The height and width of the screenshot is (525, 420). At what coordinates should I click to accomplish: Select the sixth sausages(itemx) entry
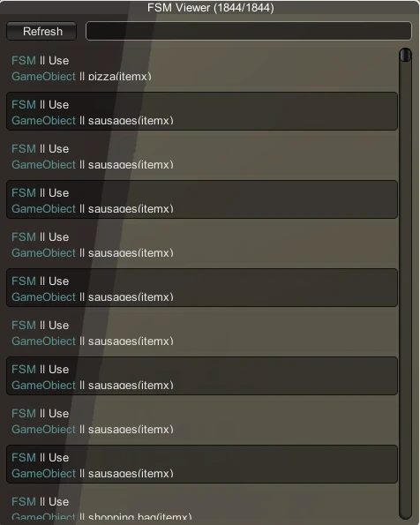pos(202,332)
